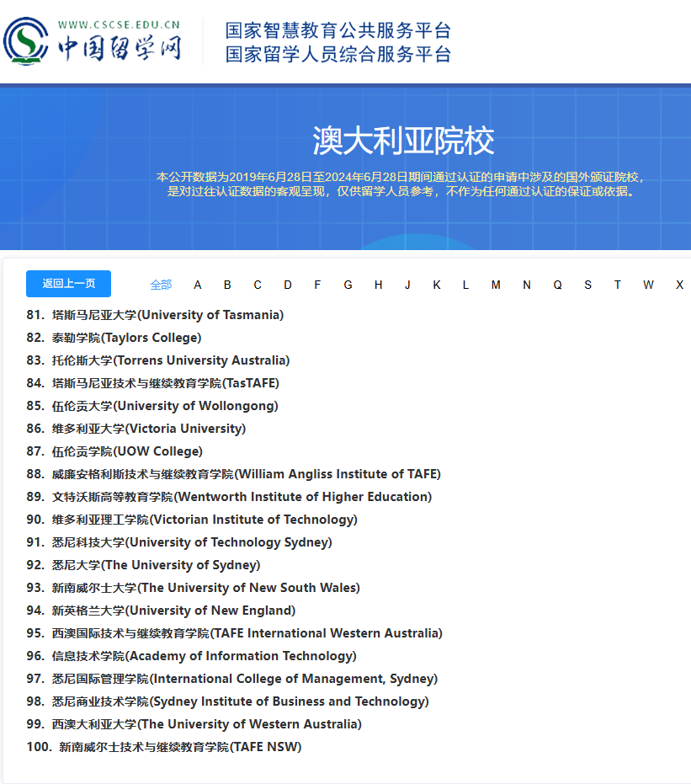The height and width of the screenshot is (784, 691).
Task: Click 国家智慧教育公共服务平台 header text
Action: coord(338,30)
